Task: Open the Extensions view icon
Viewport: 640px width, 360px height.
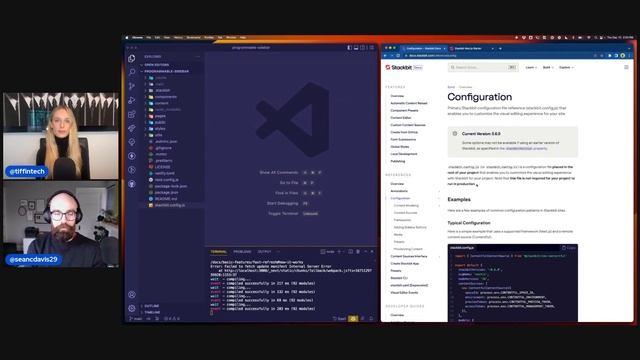Action: click(x=131, y=114)
